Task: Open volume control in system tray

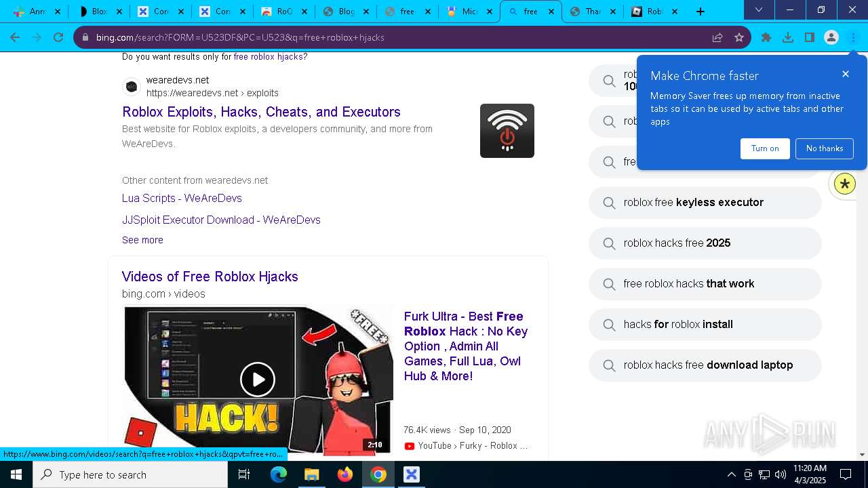Action: 781,474
